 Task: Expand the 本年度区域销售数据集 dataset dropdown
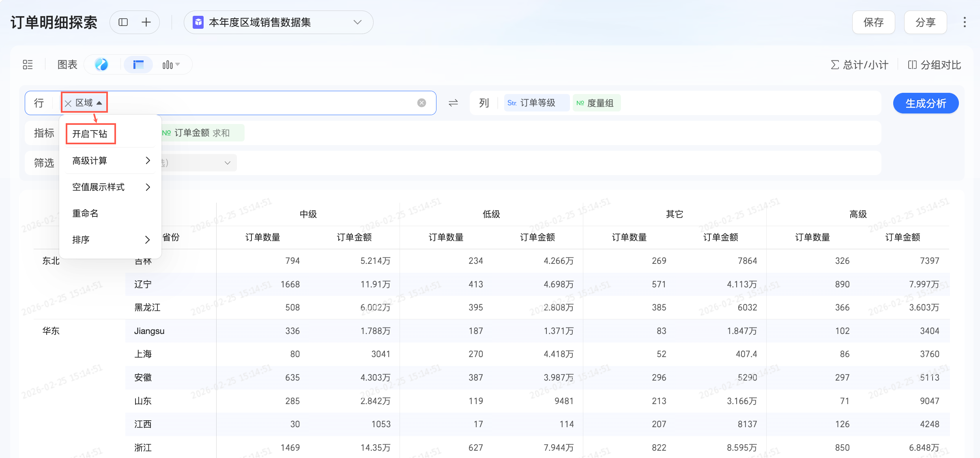357,22
